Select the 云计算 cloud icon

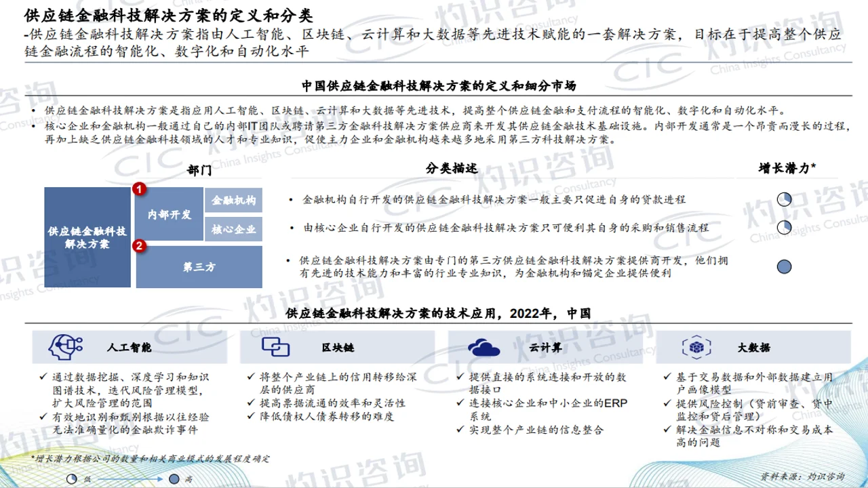484,346
